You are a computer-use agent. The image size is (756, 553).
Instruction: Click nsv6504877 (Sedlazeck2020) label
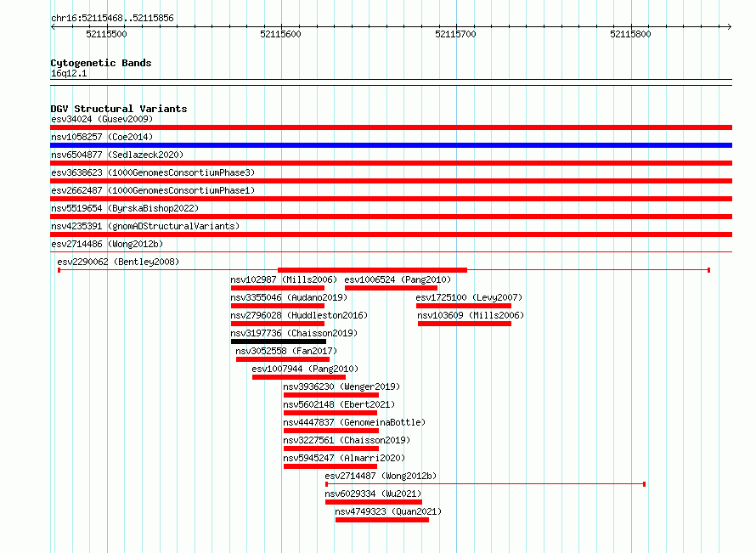tap(117, 155)
